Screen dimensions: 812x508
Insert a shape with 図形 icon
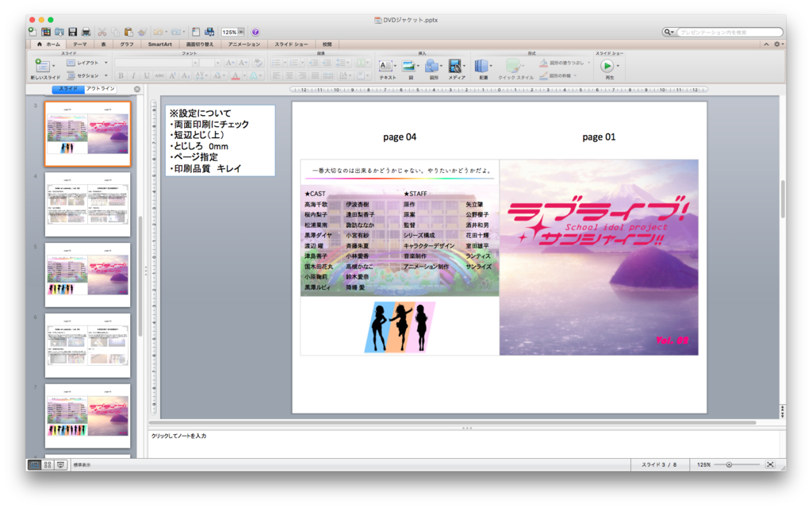coord(431,66)
